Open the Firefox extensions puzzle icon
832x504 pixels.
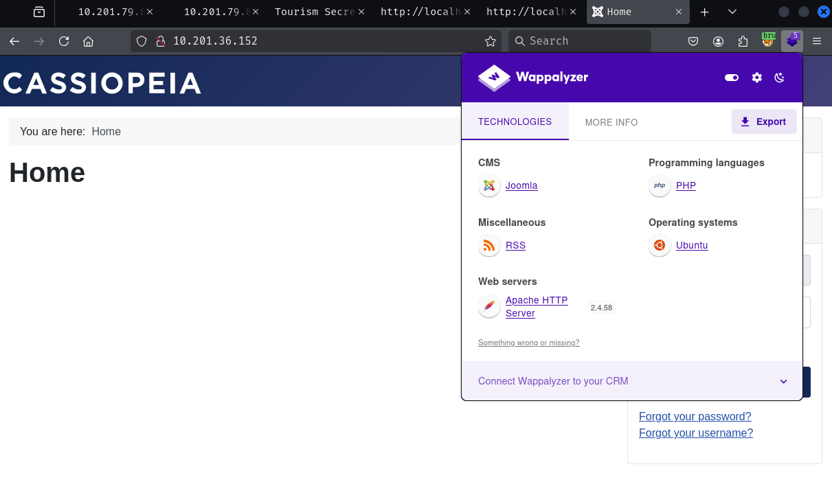pyautogui.click(x=743, y=41)
